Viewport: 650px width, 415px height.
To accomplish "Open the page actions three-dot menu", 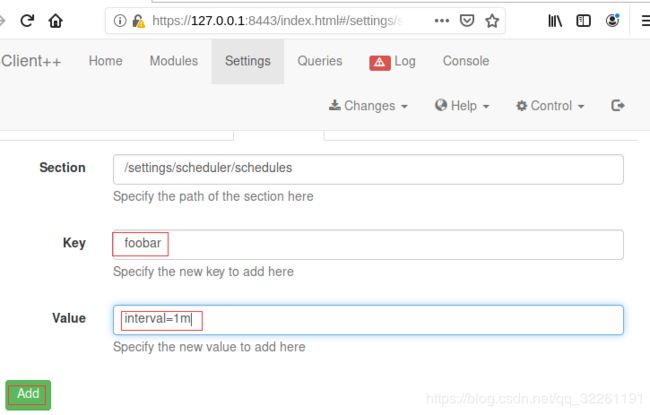I will pyautogui.click(x=441, y=21).
